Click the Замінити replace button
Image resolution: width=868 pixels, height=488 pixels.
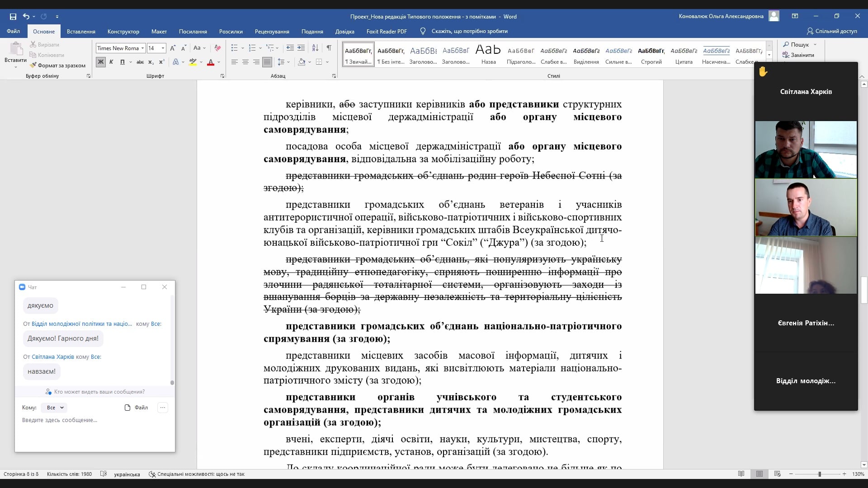[798, 55]
